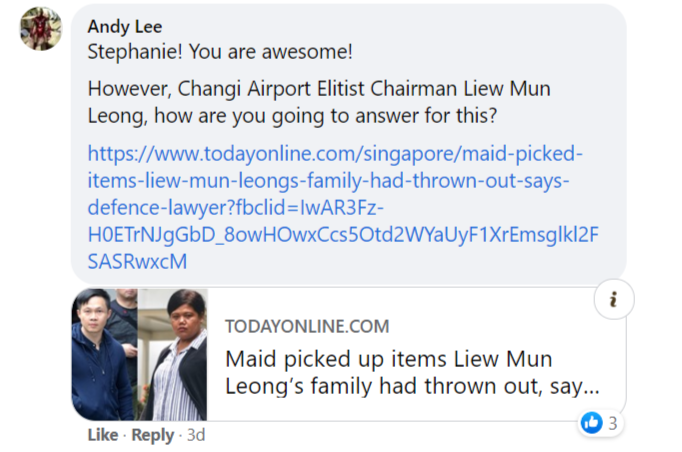This screenshot has width=682, height=452.
Task: Click the 'Stephanie! You are awesome!' text
Action: 220,52
